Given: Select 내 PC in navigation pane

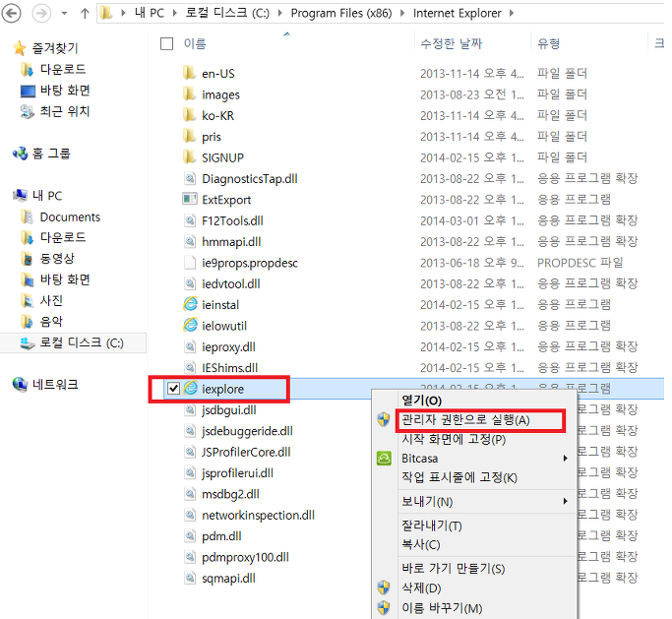Looking at the screenshot, I should [x=47, y=196].
